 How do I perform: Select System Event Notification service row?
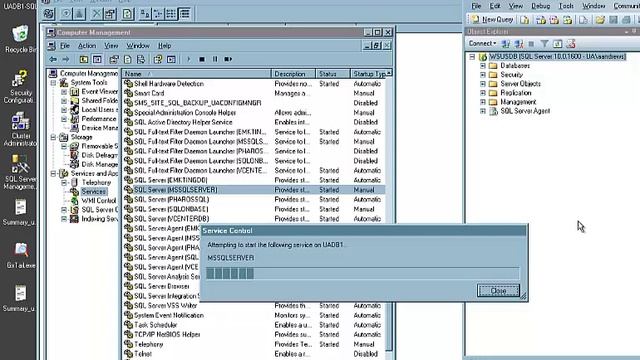pos(254,315)
